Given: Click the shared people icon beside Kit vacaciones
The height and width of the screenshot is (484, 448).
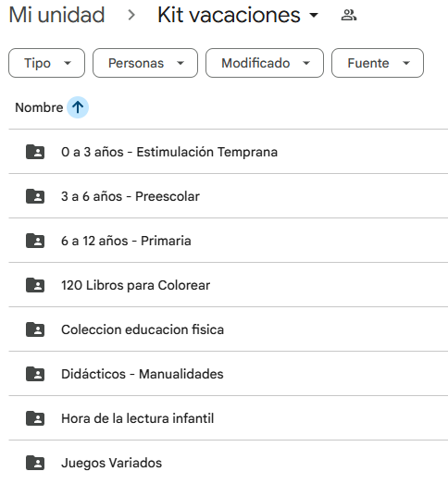Looking at the screenshot, I should pos(349,15).
